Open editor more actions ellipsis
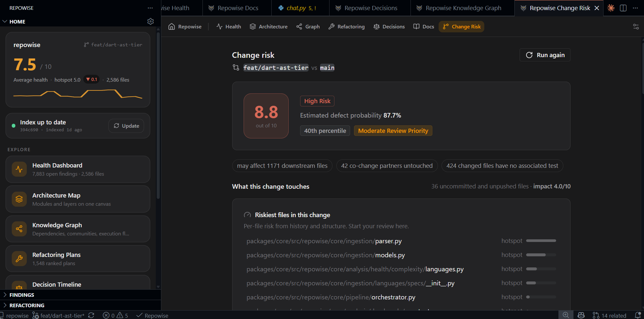This screenshot has width=644, height=319. point(635,8)
